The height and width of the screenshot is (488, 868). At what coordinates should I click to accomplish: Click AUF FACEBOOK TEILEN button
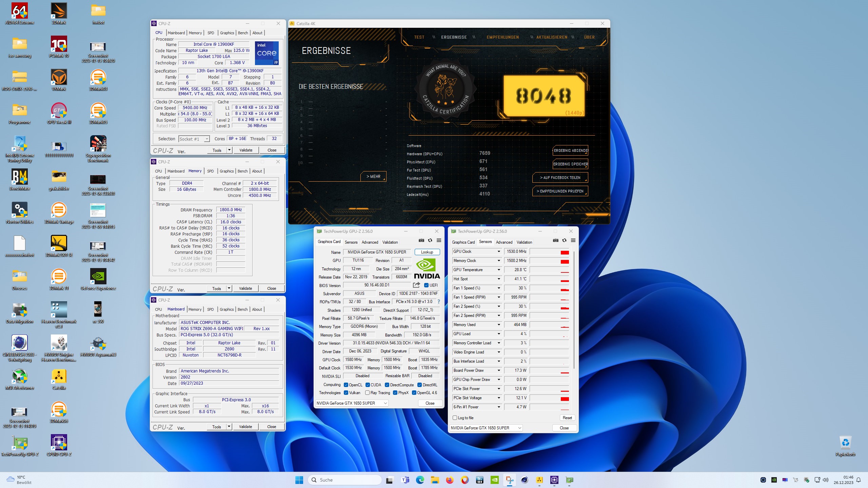click(560, 178)
